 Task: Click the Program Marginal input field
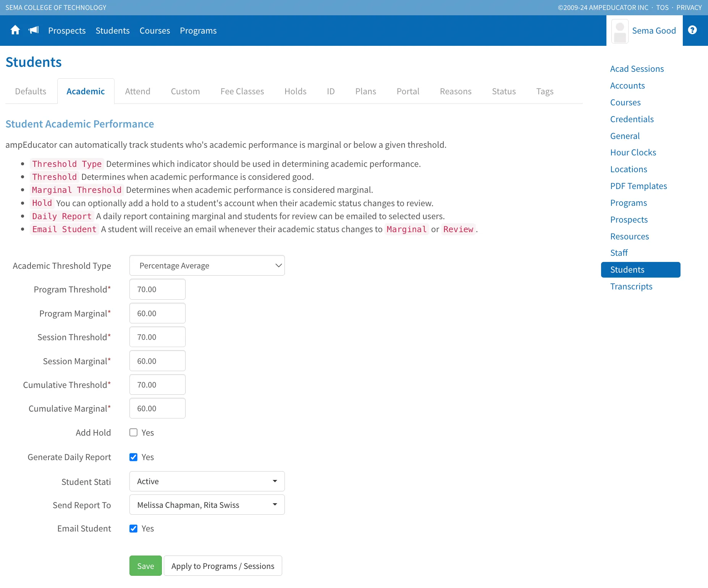[x=157, y=313]
